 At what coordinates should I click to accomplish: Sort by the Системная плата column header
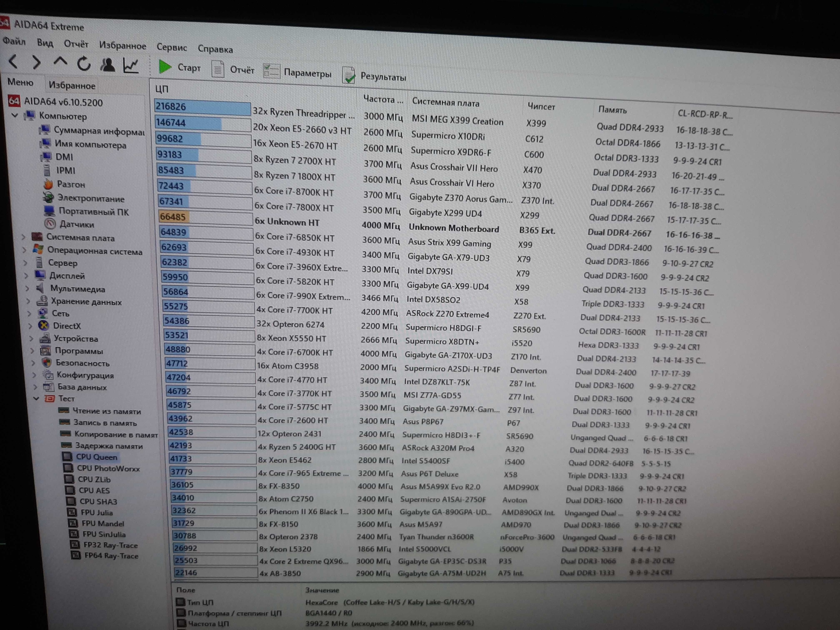pyautogui.click(x=445, y=102)
